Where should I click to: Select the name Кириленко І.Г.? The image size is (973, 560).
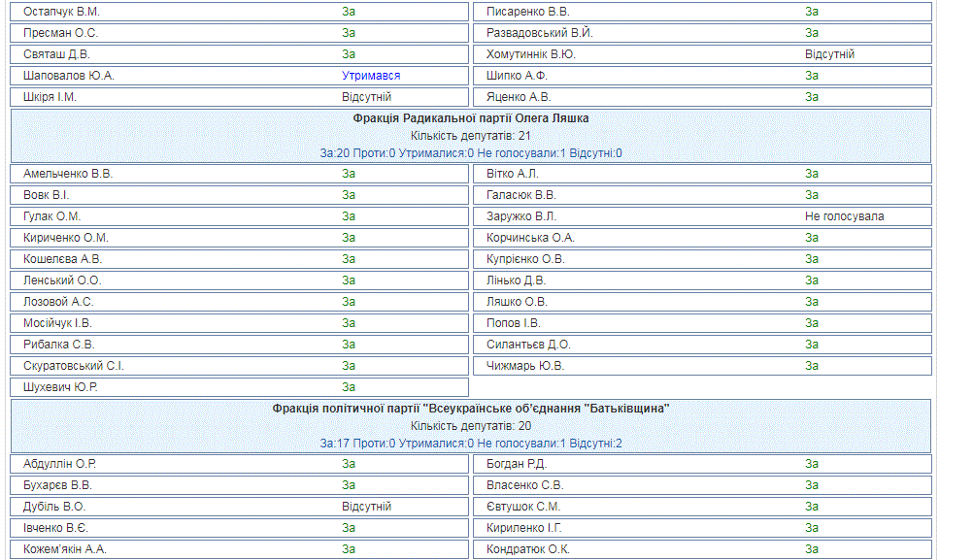click(x=523, y=528)
